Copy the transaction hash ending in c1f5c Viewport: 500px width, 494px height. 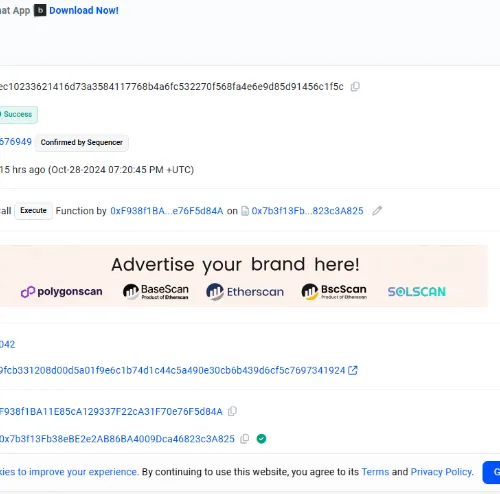(355, 87)
